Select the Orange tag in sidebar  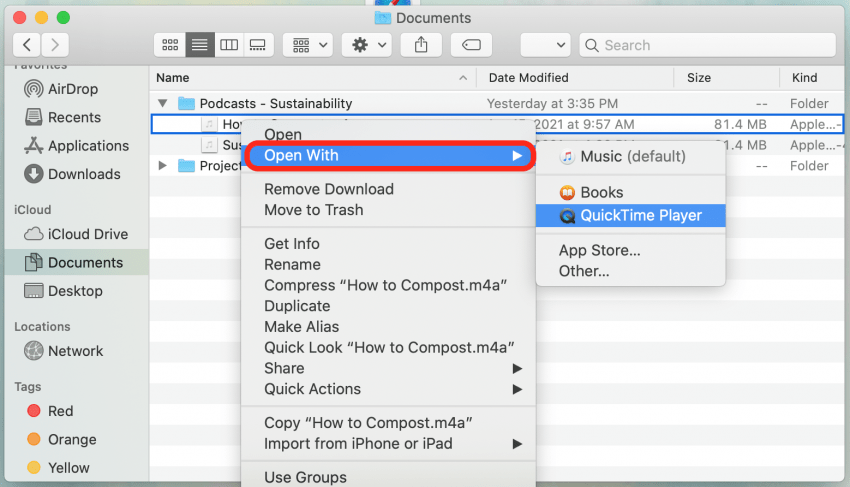71,439
